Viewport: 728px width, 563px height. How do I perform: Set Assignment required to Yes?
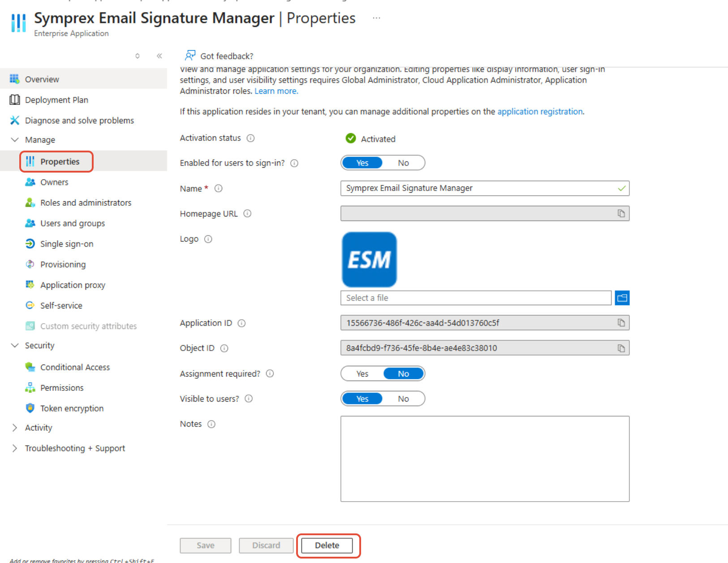click(362, 373)
